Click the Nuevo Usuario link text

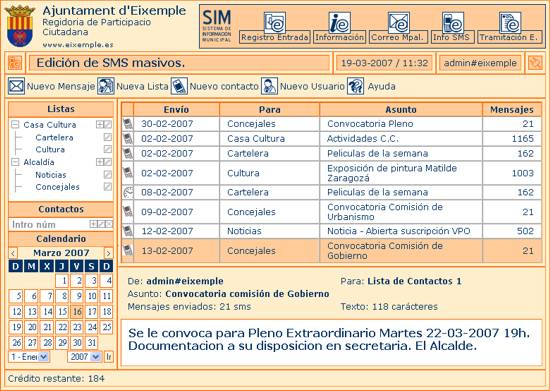click(312, 86)
